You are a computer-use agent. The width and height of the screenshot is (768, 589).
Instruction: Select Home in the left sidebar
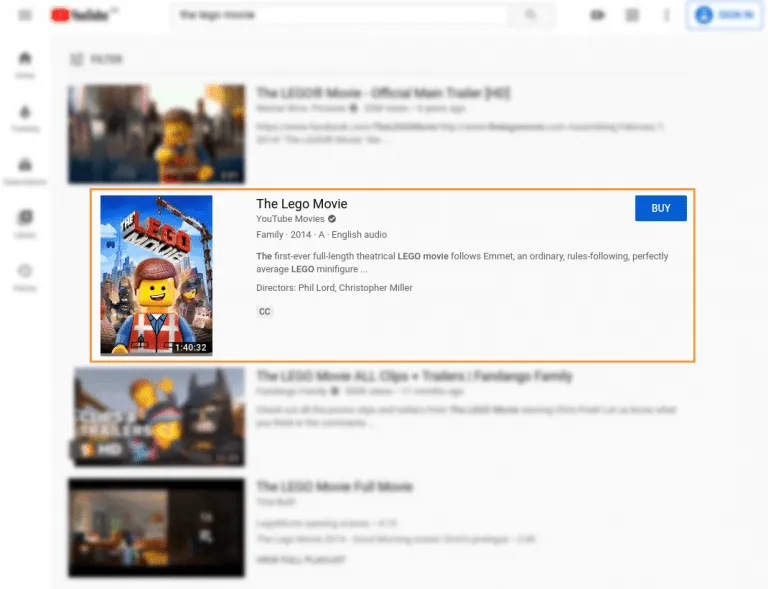pyautogui.click(x=25, y=65)
